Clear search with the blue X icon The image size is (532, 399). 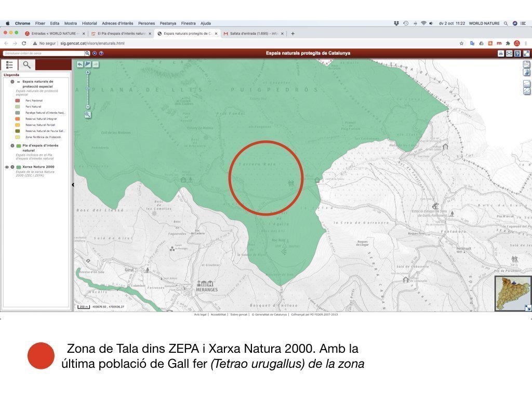[x=95, y=54]
